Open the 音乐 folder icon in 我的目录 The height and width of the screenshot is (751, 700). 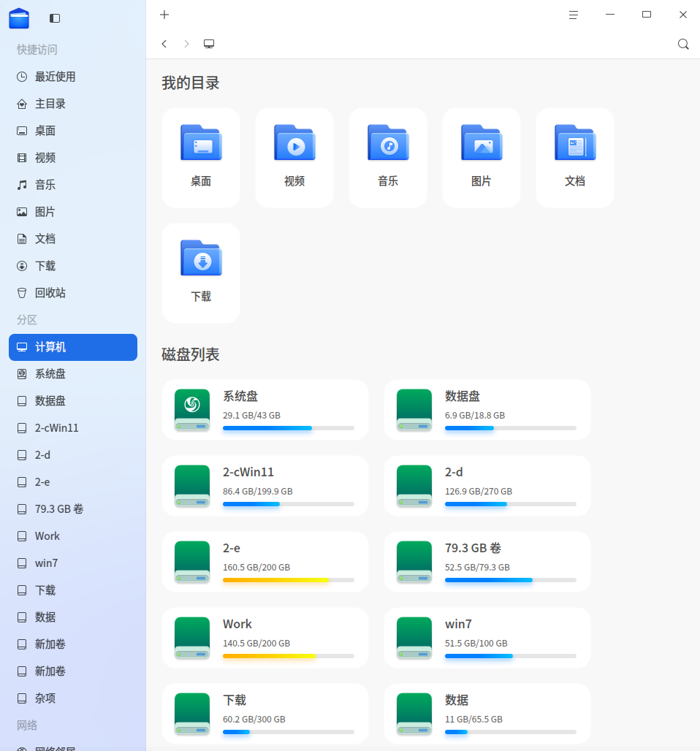[388, 142]
